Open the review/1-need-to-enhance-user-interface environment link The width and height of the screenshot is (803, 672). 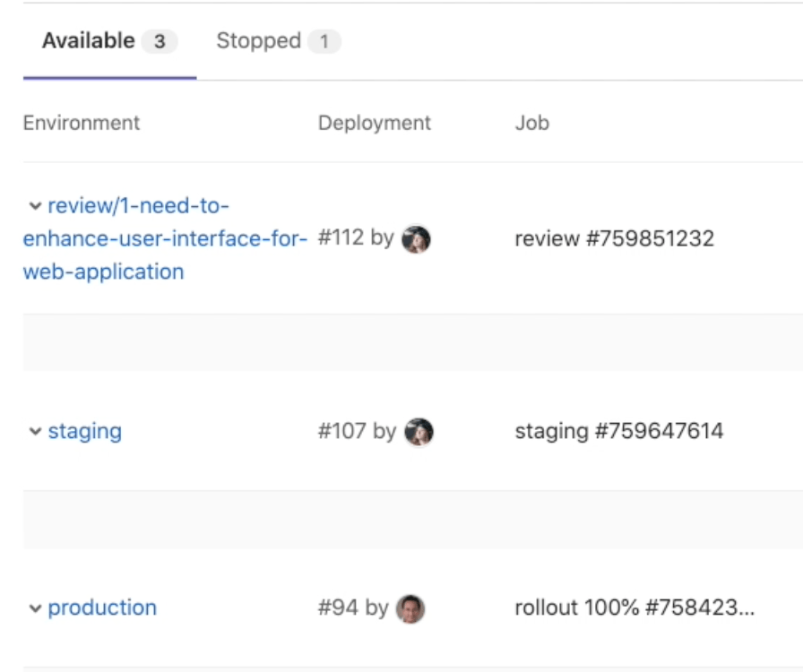click(165, 238)
